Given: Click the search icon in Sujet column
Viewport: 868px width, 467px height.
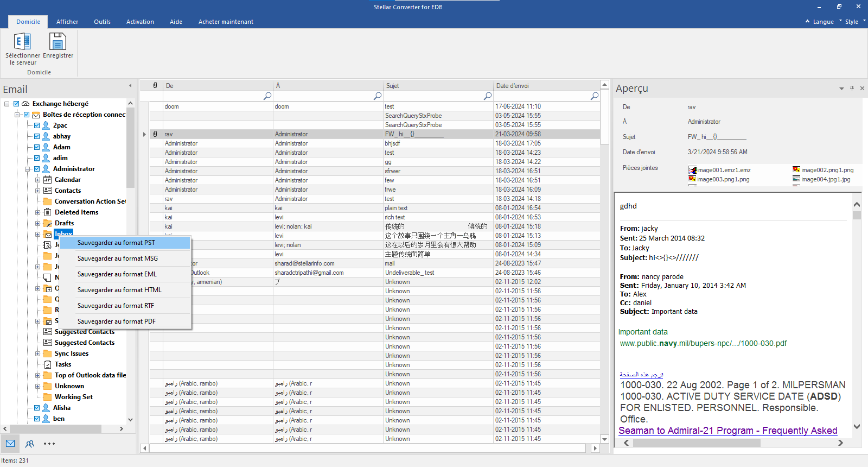Looking at the screenshot, I should coord(488,96).
